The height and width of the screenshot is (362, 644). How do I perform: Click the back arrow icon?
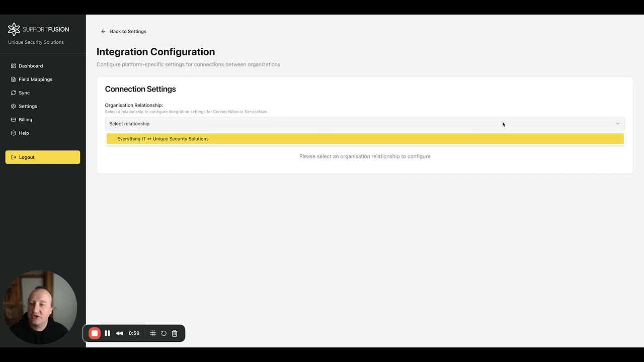(x=103, y=31)
